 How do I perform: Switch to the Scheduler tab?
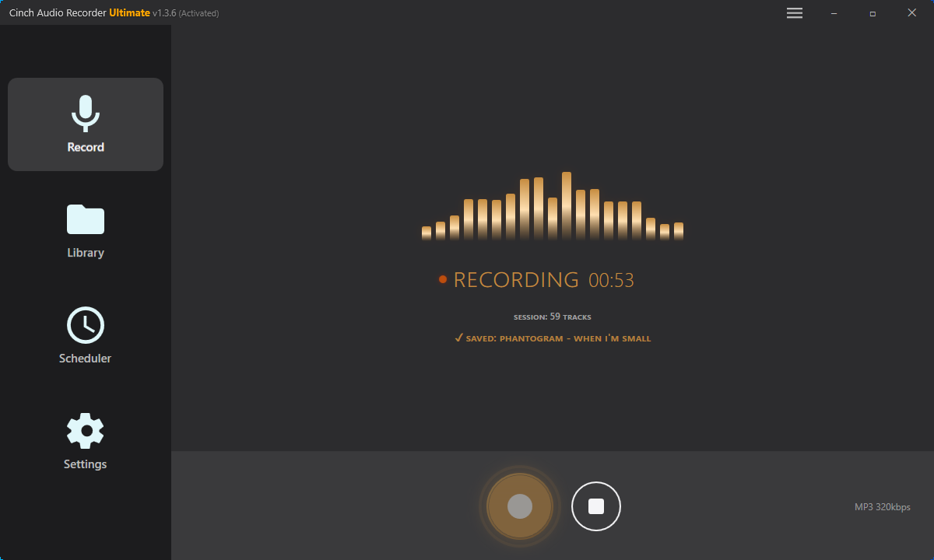pyautogui.click(x=85, y=334)
